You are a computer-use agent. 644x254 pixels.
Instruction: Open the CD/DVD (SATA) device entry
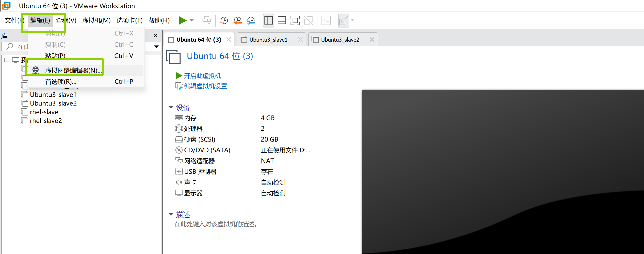[x=203, y=150]
